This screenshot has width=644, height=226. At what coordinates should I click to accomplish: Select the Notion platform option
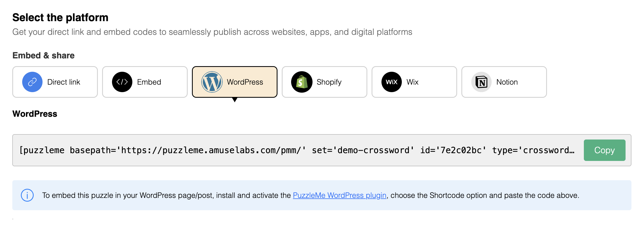point(504,82)
